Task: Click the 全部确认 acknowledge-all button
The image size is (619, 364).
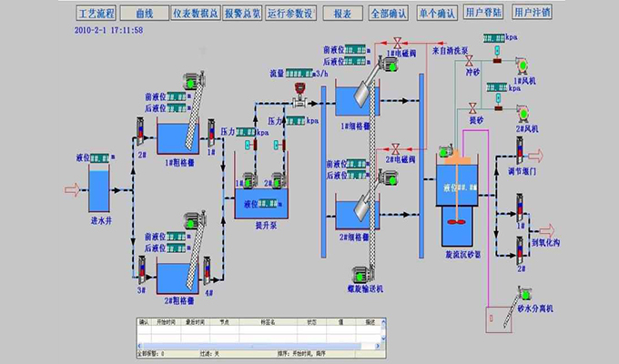Action: [389, 14]
